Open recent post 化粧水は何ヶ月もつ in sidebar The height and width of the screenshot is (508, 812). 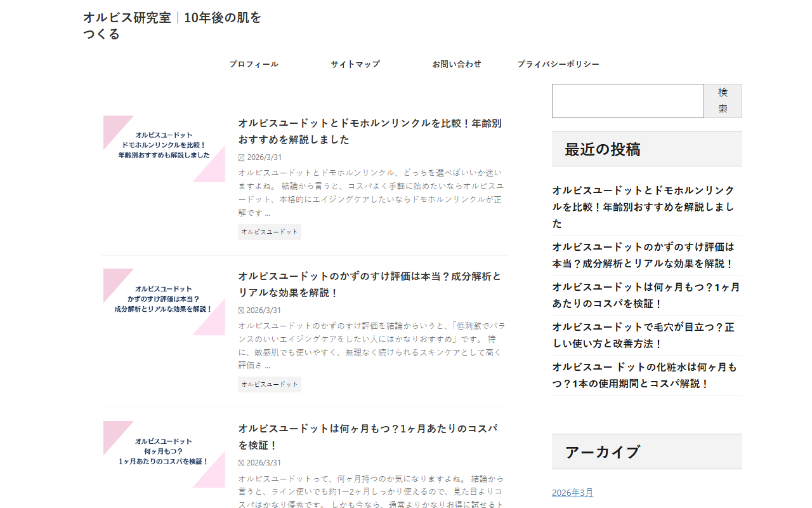(645, 375)
